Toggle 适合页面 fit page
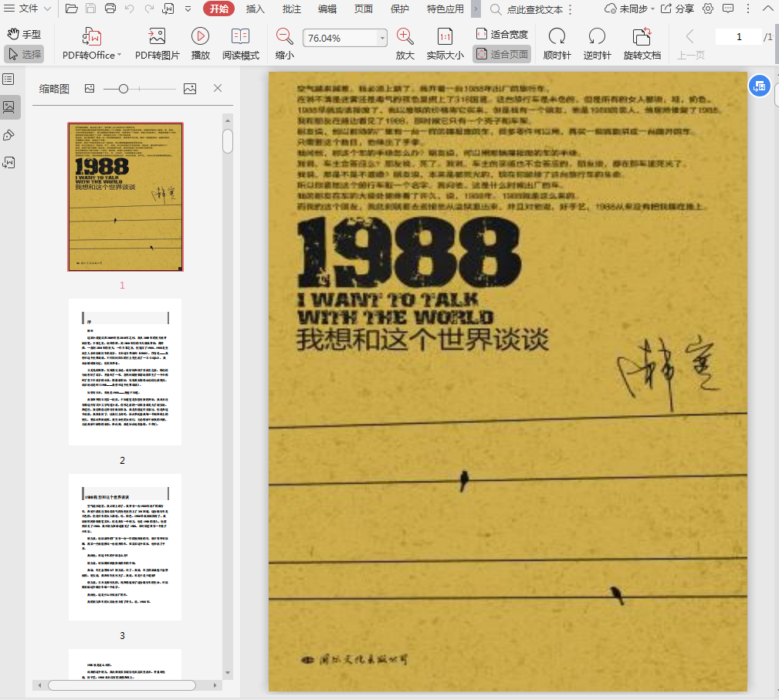 pyautogui.click(x=502, y=54)
